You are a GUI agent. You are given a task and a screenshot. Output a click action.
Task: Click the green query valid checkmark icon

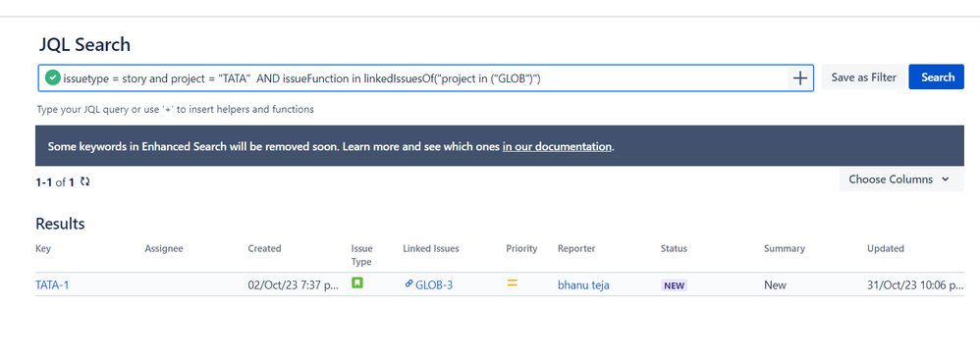(52, 78)
